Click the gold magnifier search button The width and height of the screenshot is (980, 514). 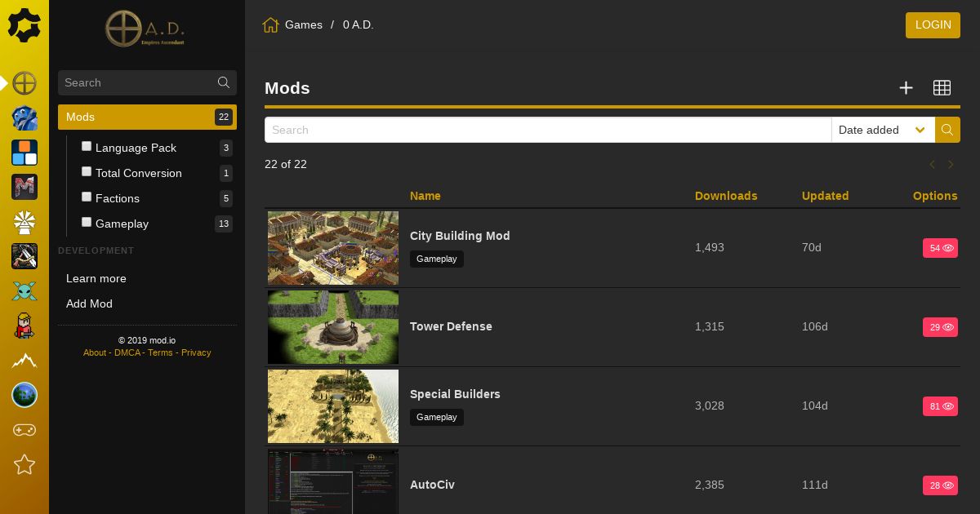tap(947, 130)
